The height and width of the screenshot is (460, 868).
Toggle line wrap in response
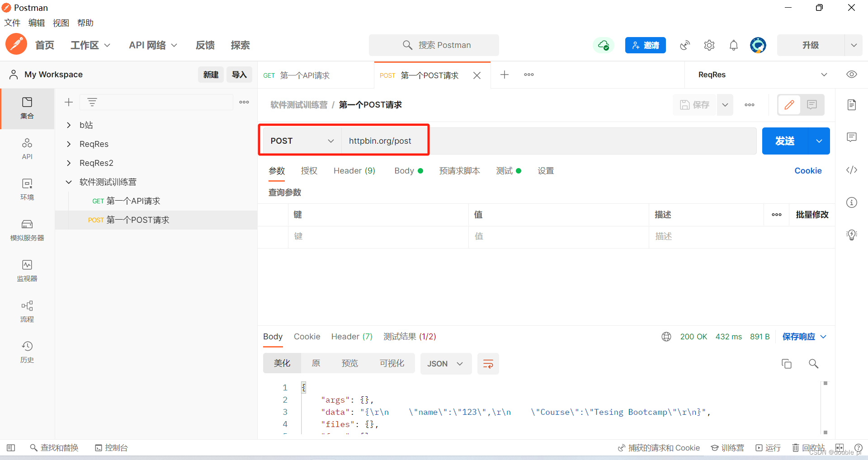488,364
